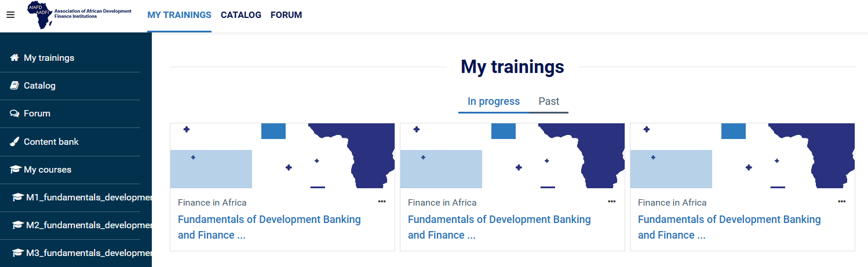
Task: Switch to the Past tab
Action: pyautogui.click(x=549, y=101)
